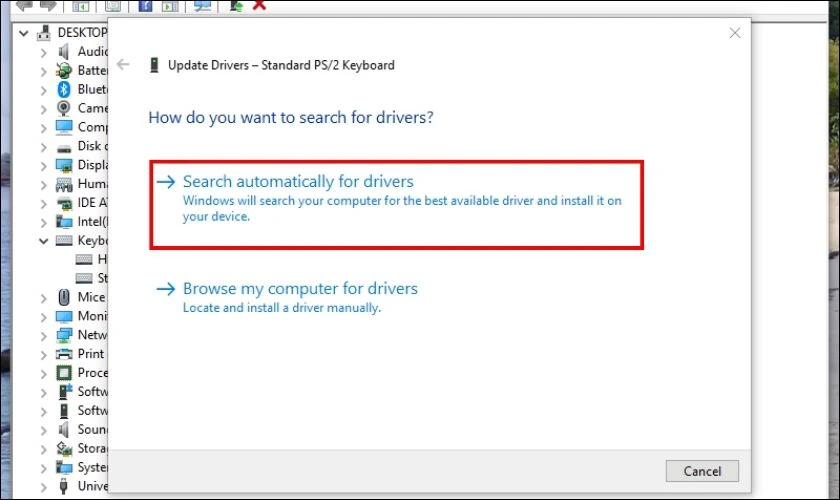Click the Human Interface Devices category icon
The image size is (840, 500).
click(x=64, y=185)
